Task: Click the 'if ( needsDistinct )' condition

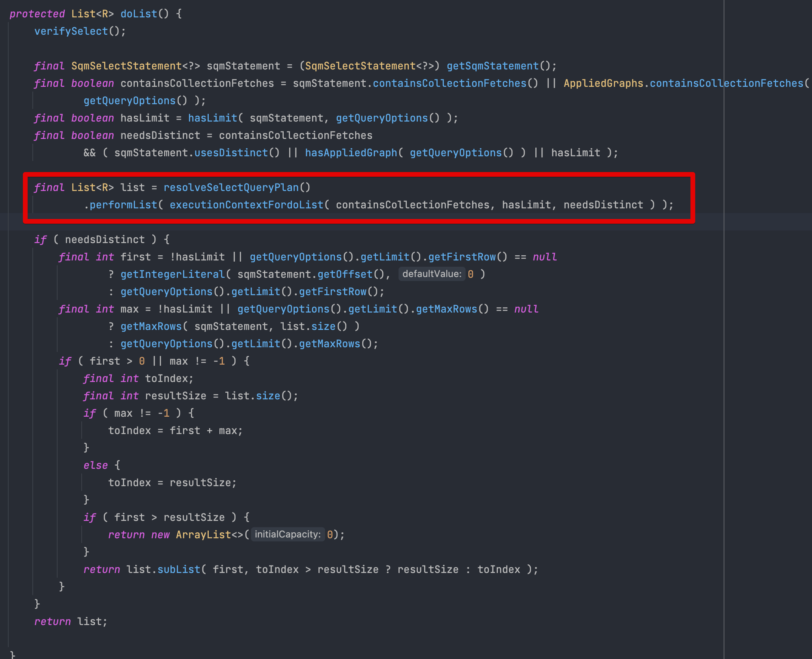Action: point(102,240)
